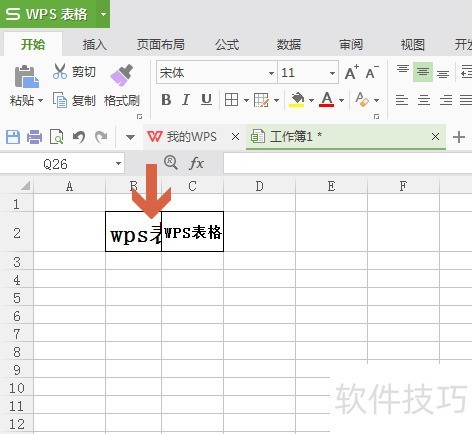
Task: Open font group dialog launcher
Action: [x=376, y=116]
